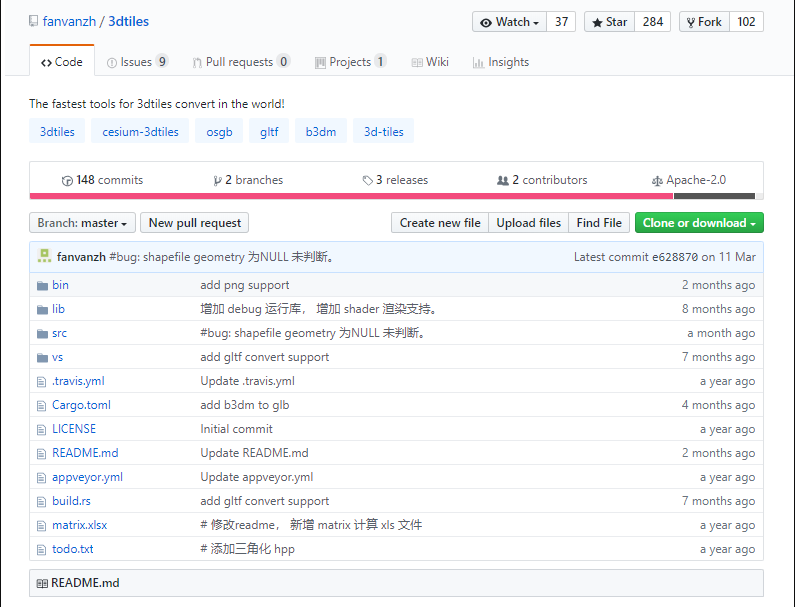Open the 'add png support' commit message
The width and height of the screenshot is (795, 607).
point(244,285)
